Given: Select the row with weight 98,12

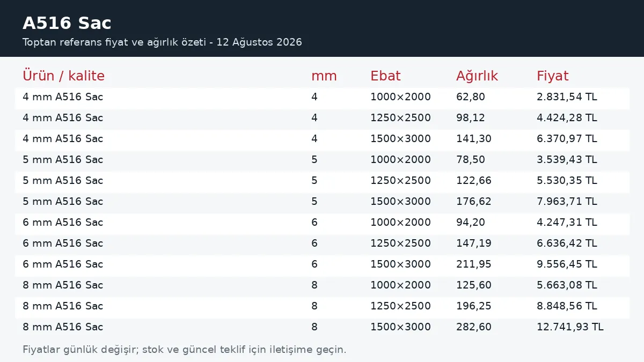Looking at the screenshot, I should pyautogui.click(x=322, y=118).
